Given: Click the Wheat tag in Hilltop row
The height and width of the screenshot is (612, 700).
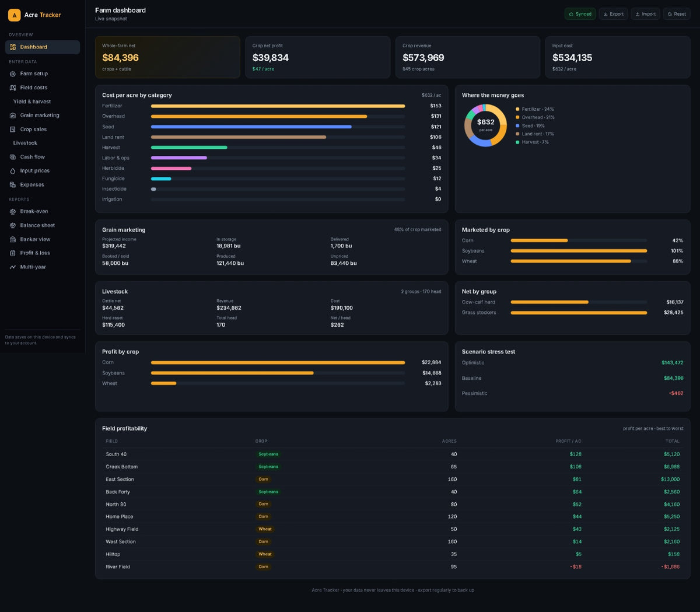Looking at the screenshot, I should click(265, 554).
